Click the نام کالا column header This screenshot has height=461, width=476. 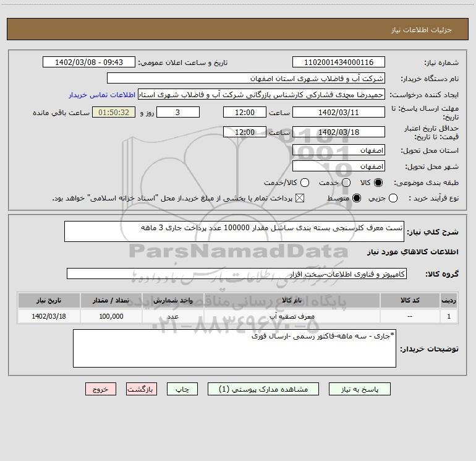click(292, 300)
